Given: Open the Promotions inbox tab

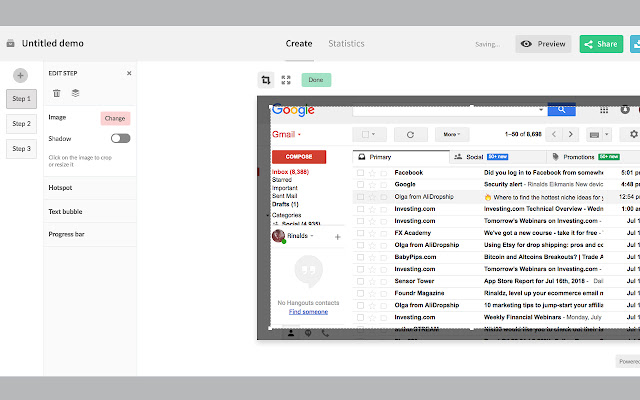Looking at the screenshot, I should [593, 157].
